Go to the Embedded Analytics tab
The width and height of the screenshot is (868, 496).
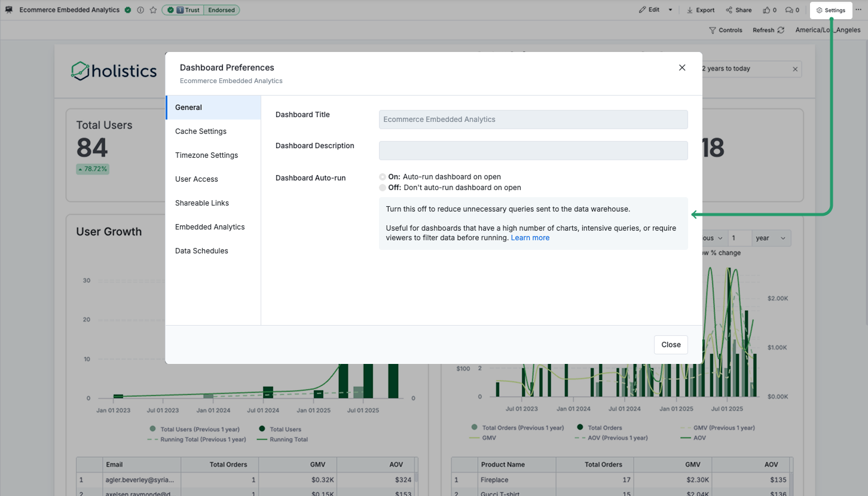210,227
